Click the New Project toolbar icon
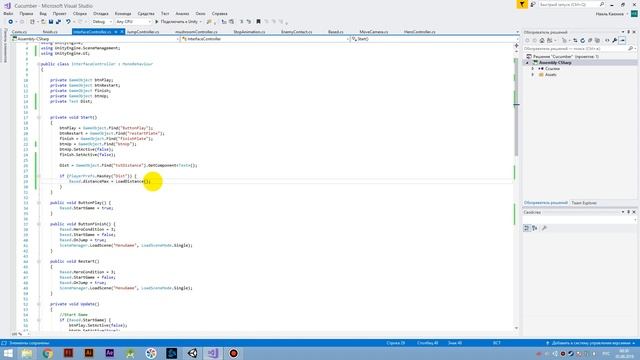Image resolution: width=640 pixels, height=360 pixels. [32, 22]
